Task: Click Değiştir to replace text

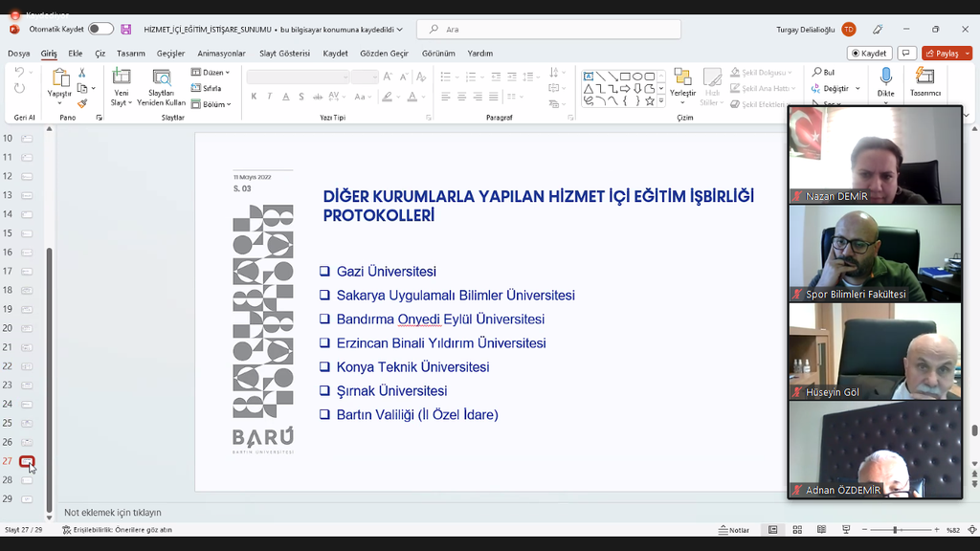Action: coord(830,89)
